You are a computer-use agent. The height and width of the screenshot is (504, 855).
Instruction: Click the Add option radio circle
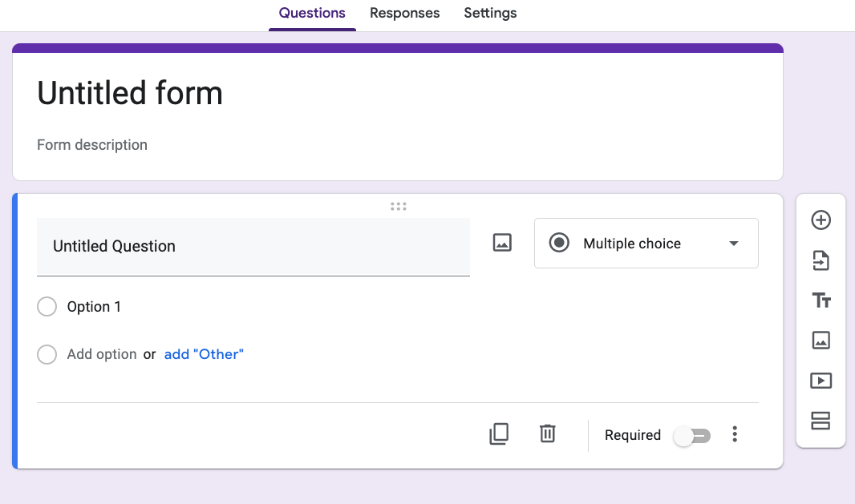click(47, 354)
